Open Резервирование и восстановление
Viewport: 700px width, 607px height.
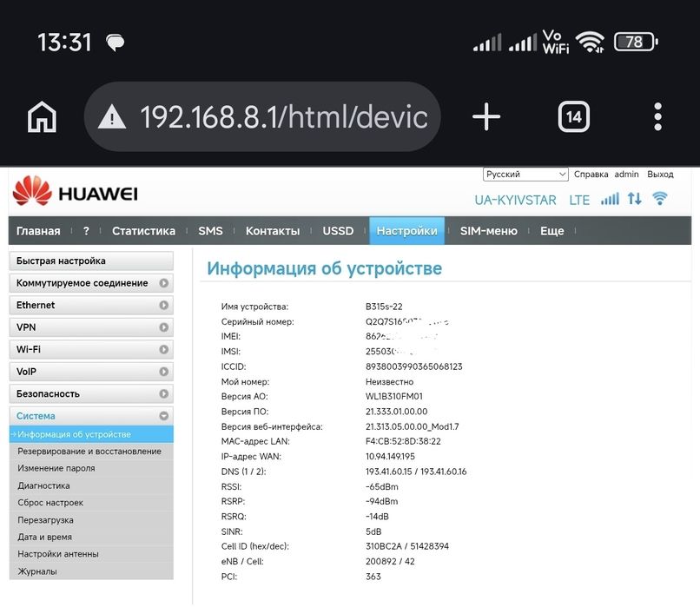pyautogui.click(x=91, y=452)
